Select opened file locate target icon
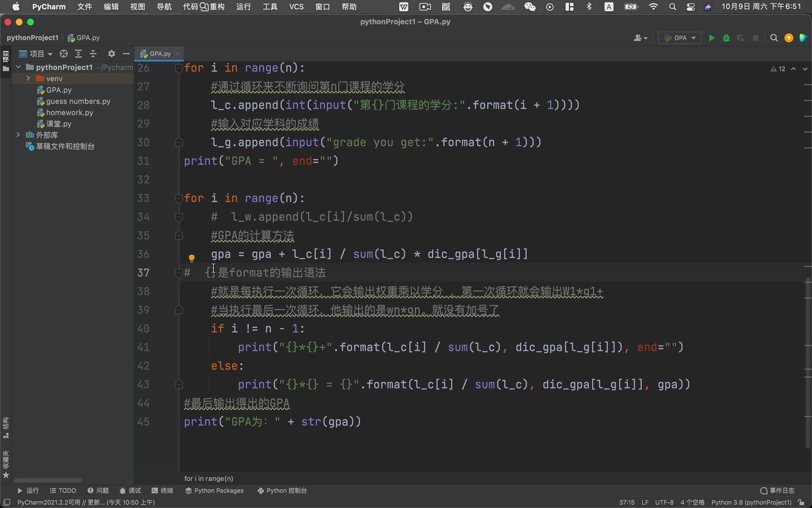Image resolution: width=812 pixels, height=508 pixels. [63, 54]
